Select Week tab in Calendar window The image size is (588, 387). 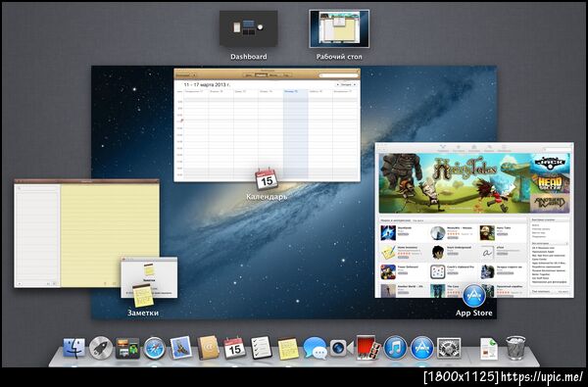[x=261, y=75]
